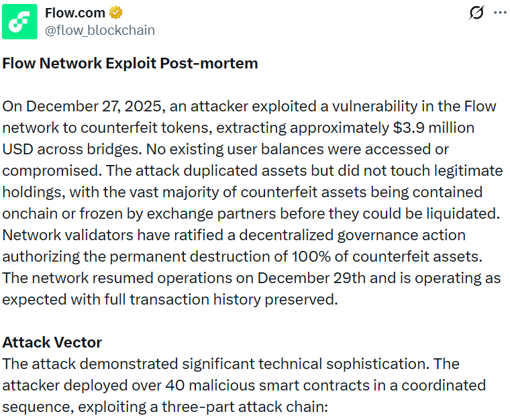The image size is (510, 420).
Task: Click the "Attack Vector" heading
Action: pos(52,342)
